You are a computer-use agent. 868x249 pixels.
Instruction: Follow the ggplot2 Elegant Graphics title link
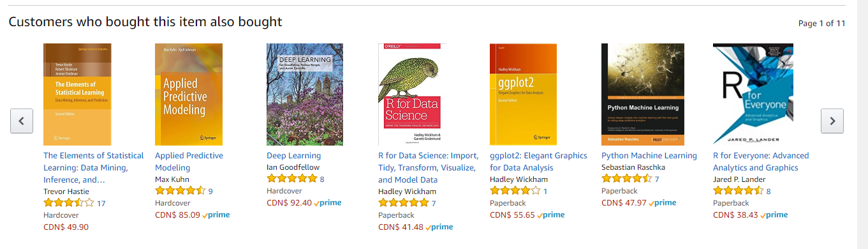pyautogui.click(x=538, y=162)
